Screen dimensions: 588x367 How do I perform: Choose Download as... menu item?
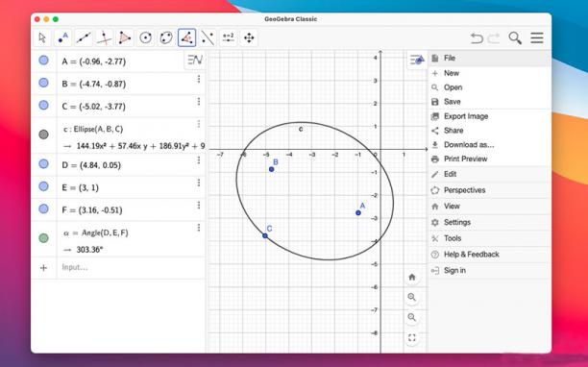490,145
